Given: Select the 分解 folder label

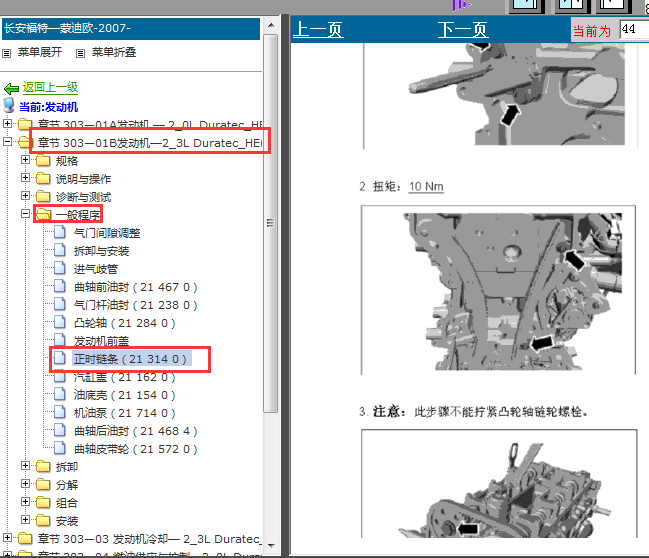Looking at the screenshot, I should pos(67,485).
